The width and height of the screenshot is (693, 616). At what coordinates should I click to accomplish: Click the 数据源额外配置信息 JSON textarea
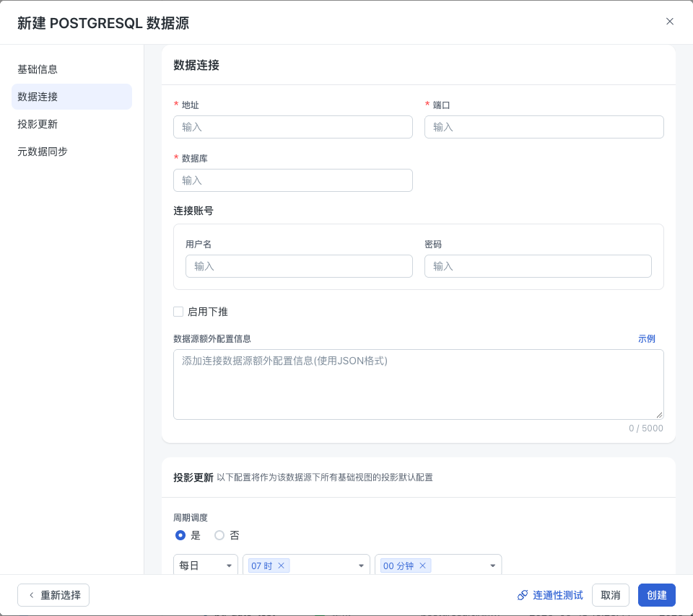coord(419,384)
